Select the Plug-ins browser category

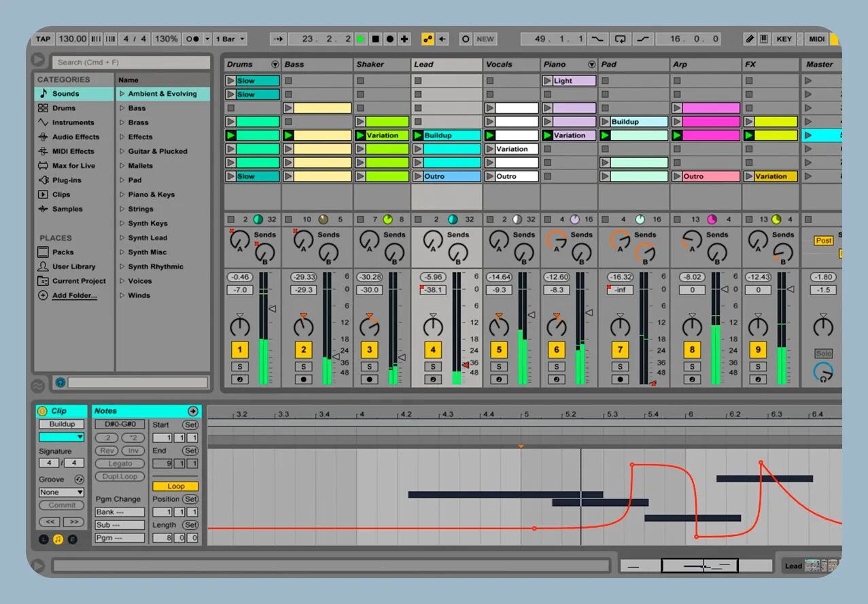[x=74, y=180]
